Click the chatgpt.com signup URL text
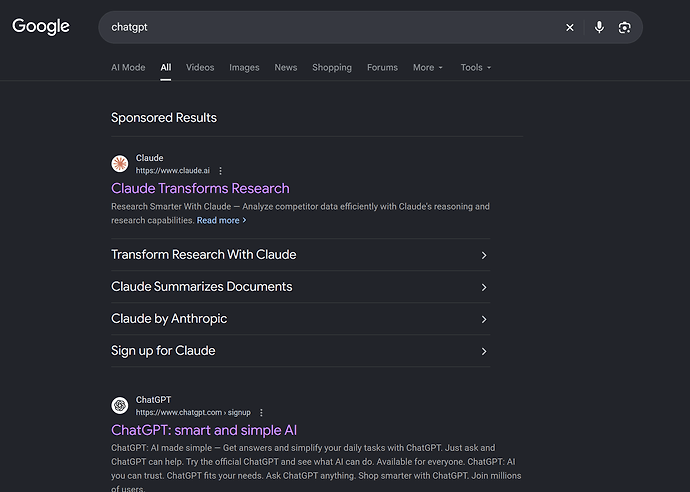690x492 pixels. coord(193,412)
